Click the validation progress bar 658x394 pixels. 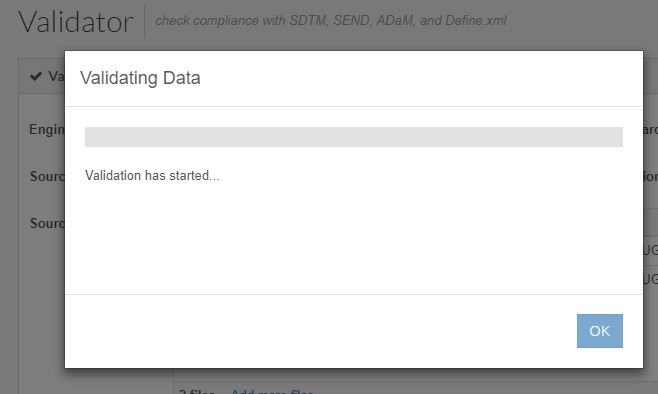(354, 137)
